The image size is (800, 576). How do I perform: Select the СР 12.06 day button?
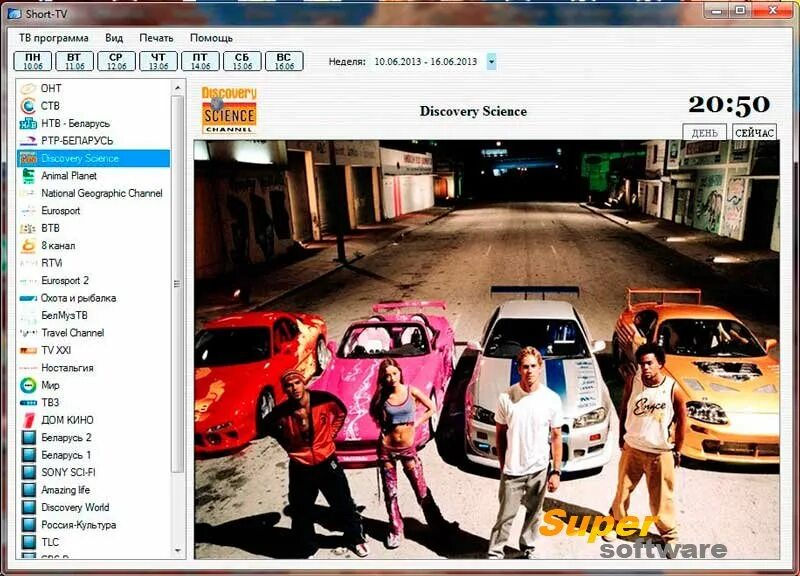[116, 61]
